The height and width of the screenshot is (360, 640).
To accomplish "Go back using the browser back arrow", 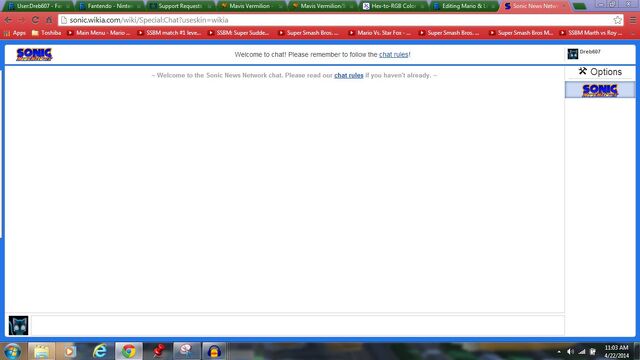I will (8, 20).
